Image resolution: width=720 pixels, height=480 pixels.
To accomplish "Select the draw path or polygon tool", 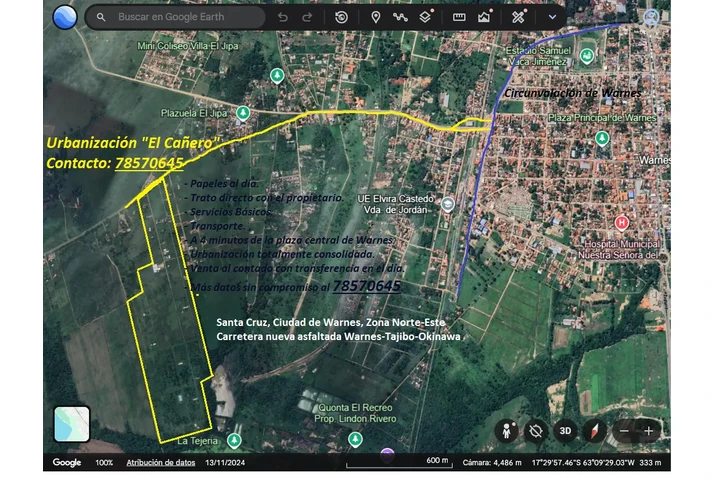I will pyautogui.click(x=400, y=17).
